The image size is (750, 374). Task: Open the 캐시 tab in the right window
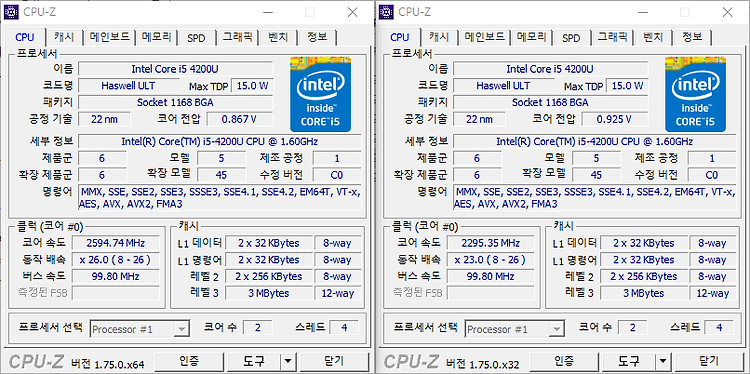pyautogui.click(x=439, y=37)
